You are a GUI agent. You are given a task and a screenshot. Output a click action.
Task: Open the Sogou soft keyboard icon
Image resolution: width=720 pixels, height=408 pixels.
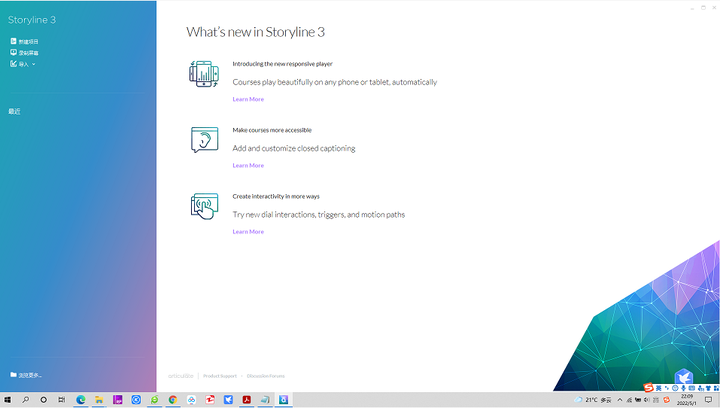(692, 388)
